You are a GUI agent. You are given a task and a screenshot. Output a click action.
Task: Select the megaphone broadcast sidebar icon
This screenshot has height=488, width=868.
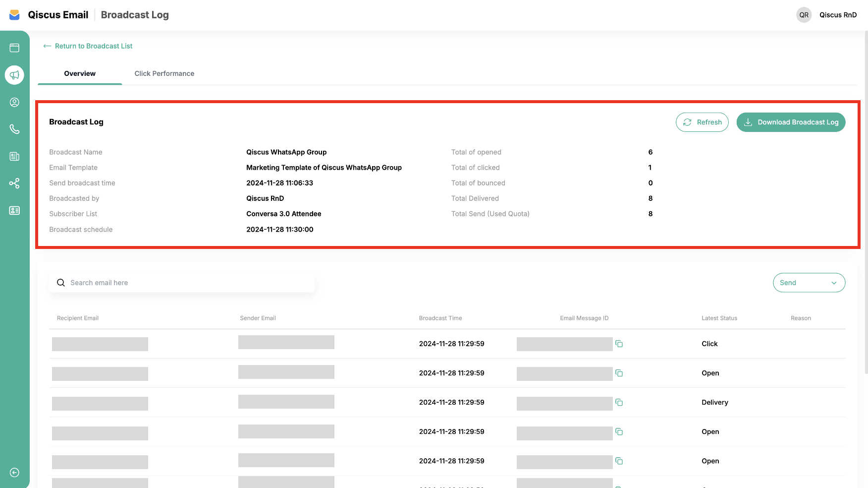pos(14,75)
